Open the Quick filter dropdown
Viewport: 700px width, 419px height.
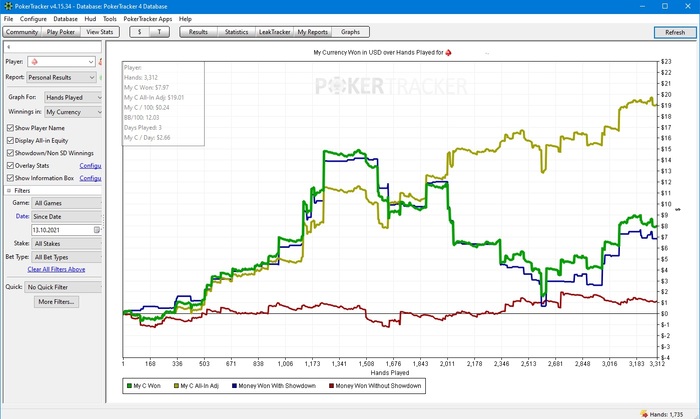[x=63, y=287]
